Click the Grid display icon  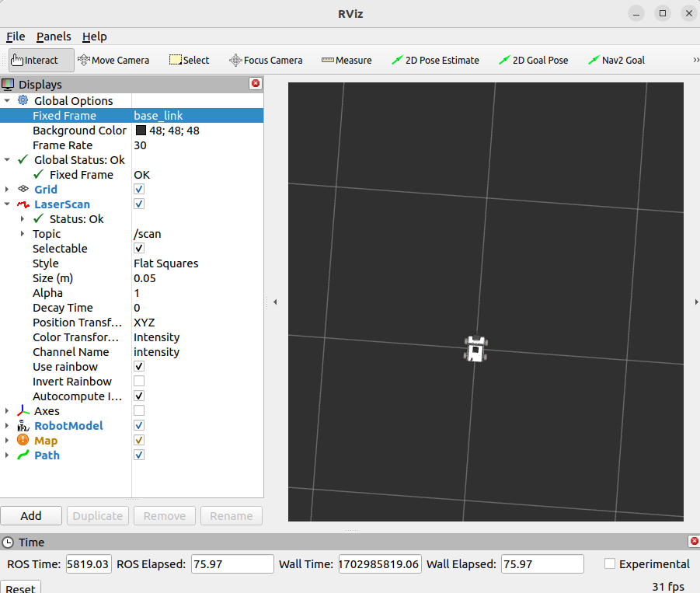[x=23, y=189]
